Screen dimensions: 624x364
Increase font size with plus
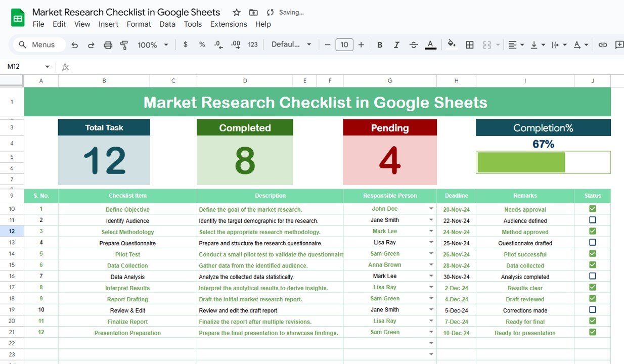pos(361,44)
